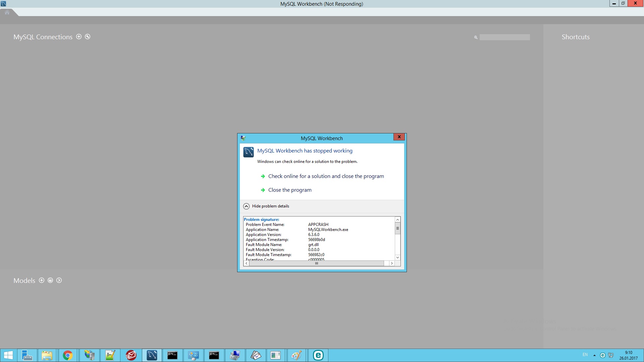Image resolution: width=644 pixels, height=362 pixels.
Task: Open the manage MySQL connections wrench icon
Action: [x=88, y=37]
